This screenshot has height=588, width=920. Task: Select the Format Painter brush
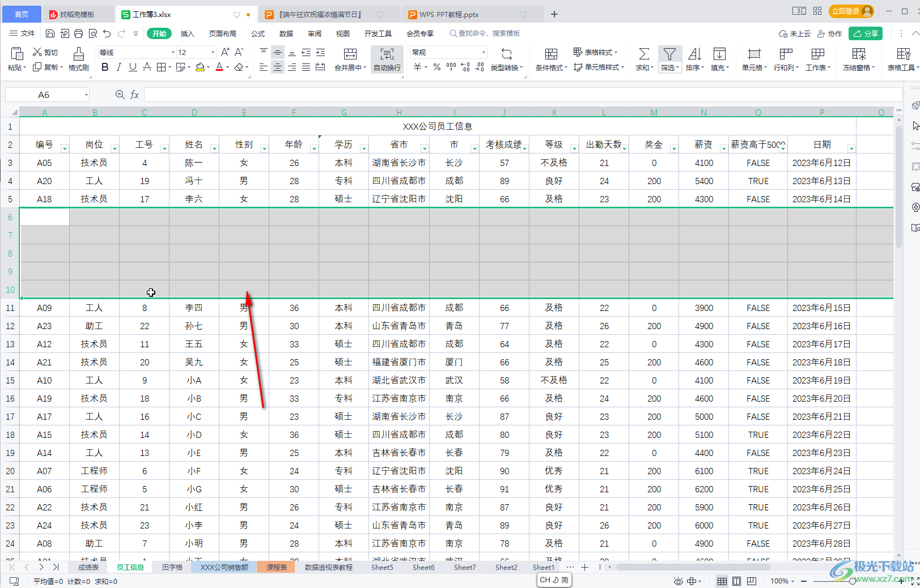tap(79, 54)
